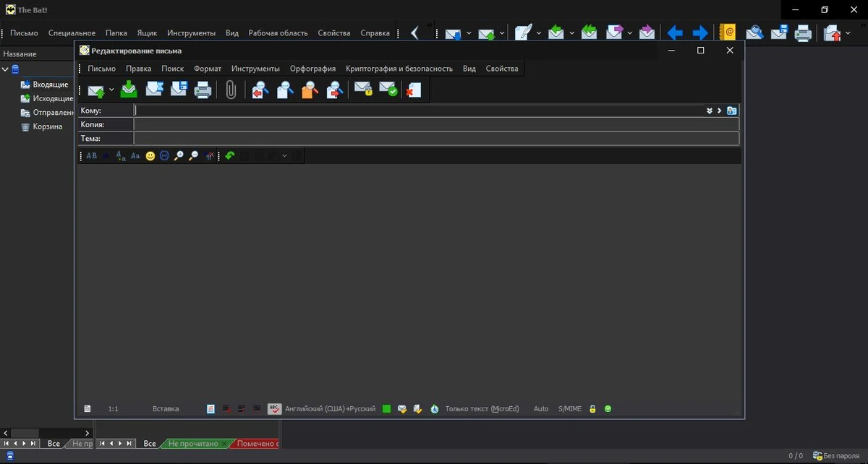Click the orange page with magnifier icon
Viewport: 868px width, 464px height.
(x=310, y=90)
